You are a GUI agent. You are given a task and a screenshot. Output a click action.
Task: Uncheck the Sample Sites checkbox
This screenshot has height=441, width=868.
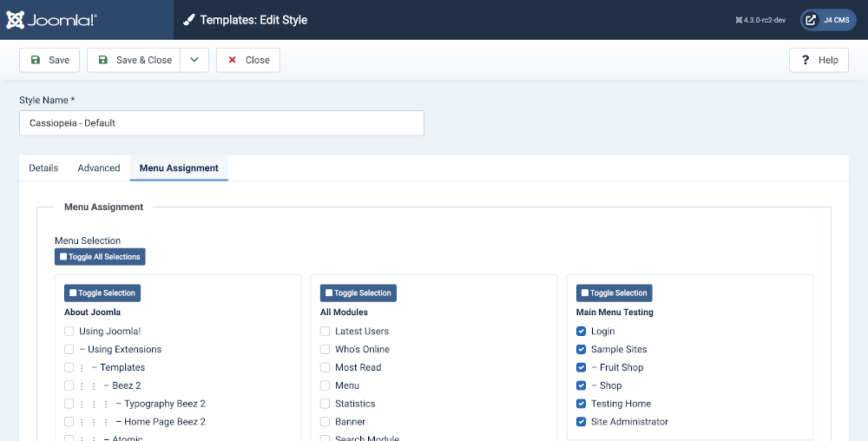point(582,349)
